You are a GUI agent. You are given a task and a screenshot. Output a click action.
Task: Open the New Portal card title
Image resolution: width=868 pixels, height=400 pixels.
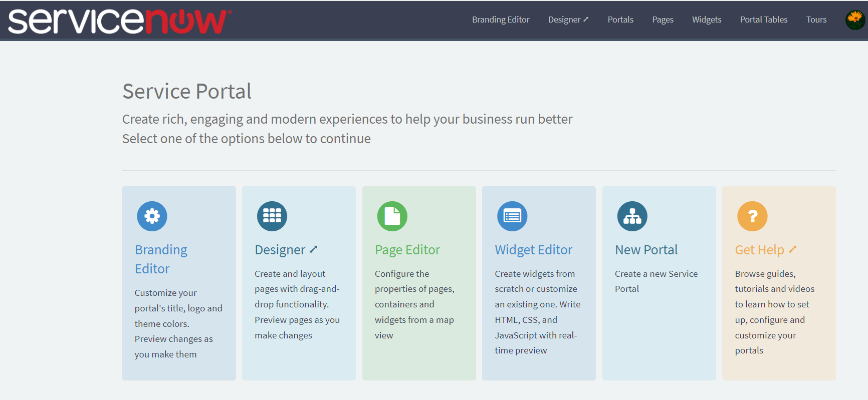pyautogui.click(x=646, y=250)
